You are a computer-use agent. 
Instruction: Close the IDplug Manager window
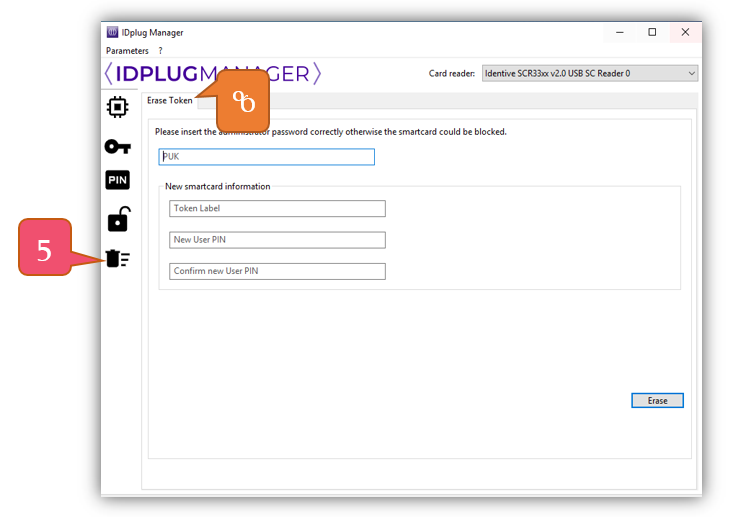pyautogui.click(x=685, y=32)
